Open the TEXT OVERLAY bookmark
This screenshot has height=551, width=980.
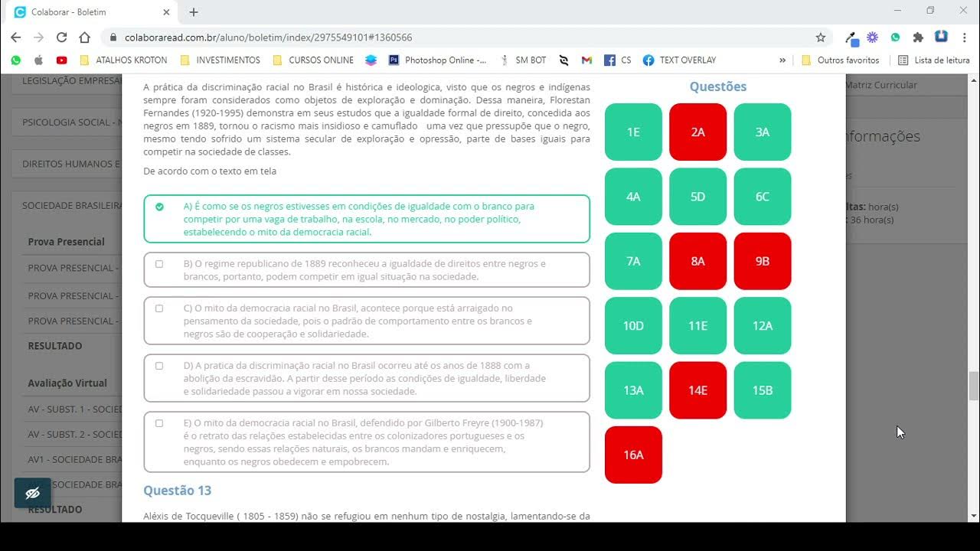coord(680,60)
